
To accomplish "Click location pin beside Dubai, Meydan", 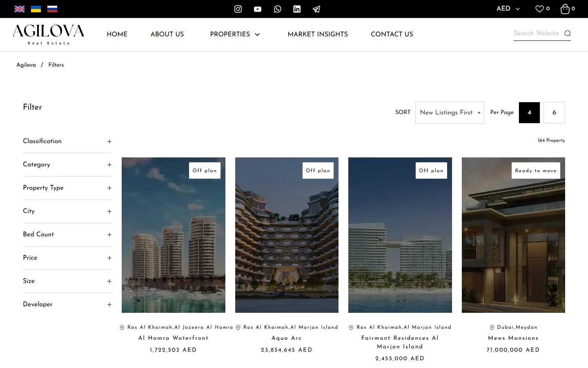I will (492, 328).
